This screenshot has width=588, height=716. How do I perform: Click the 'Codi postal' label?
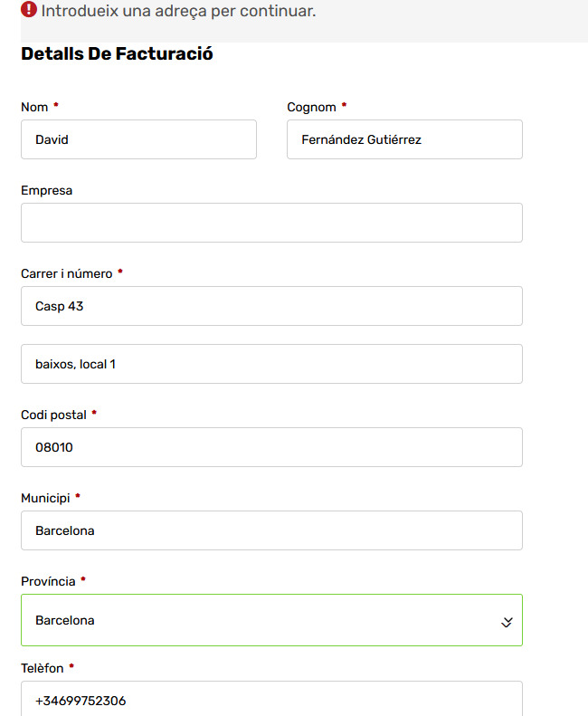[x=53, y=415]
